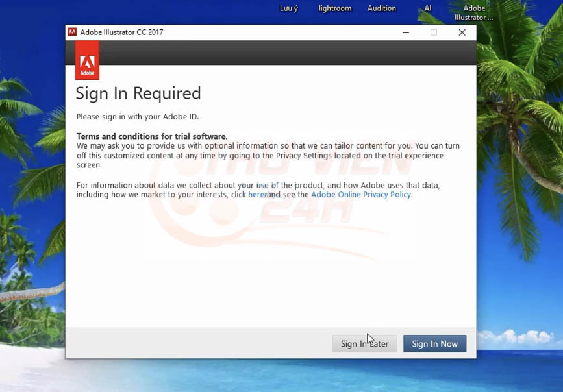
Task: Minimize the Adobe Illustrator CC 2017 window
Action: click(x=406, y=32)
